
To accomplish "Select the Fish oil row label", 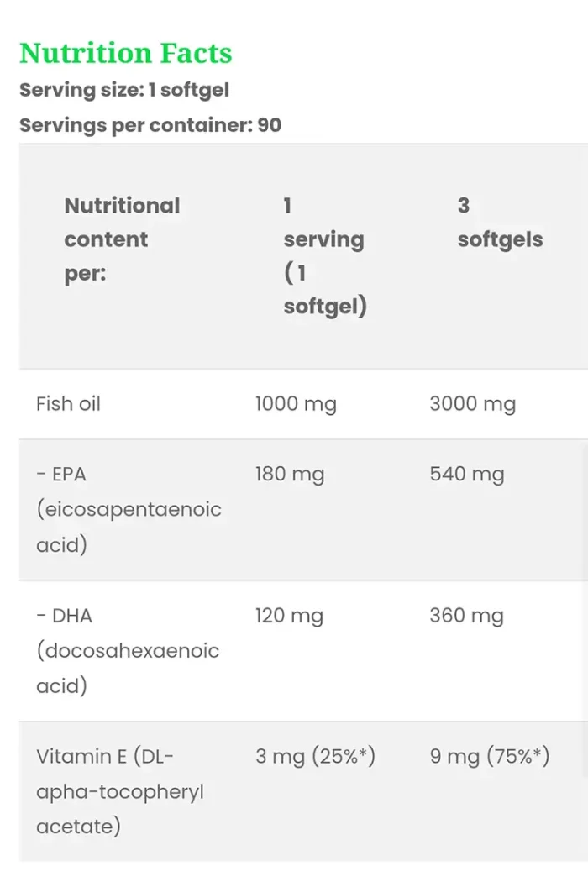I will click(68, 404).
